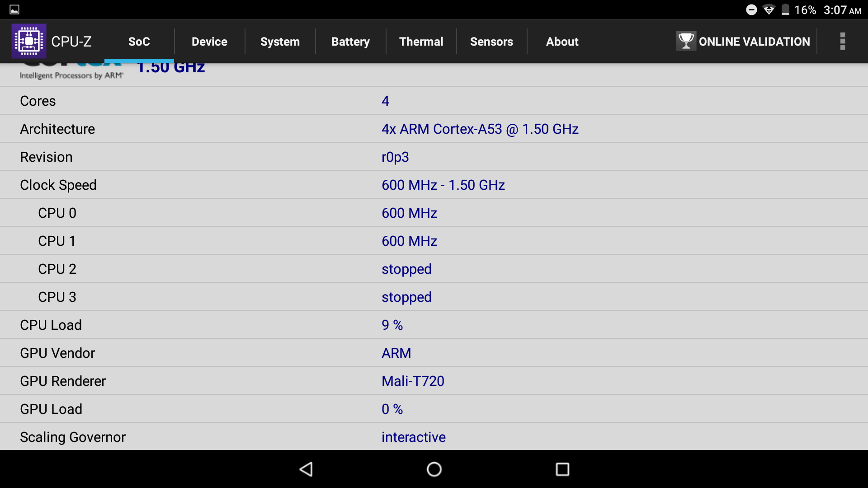The image size is (868, 488).
Task: Select the CPU Load row label
Action: click(51, 325)
